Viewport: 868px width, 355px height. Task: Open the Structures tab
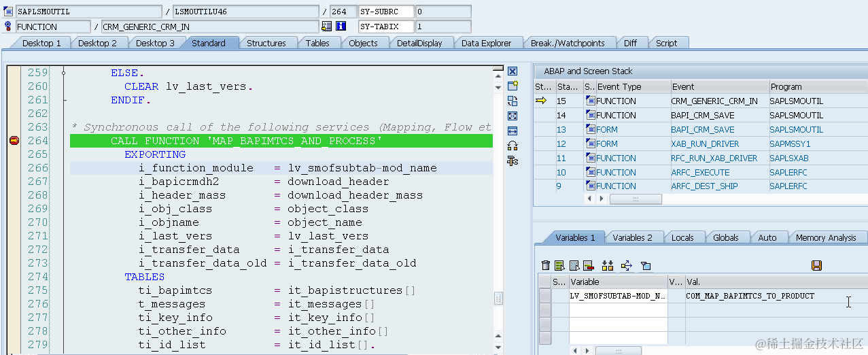(266, 43)
